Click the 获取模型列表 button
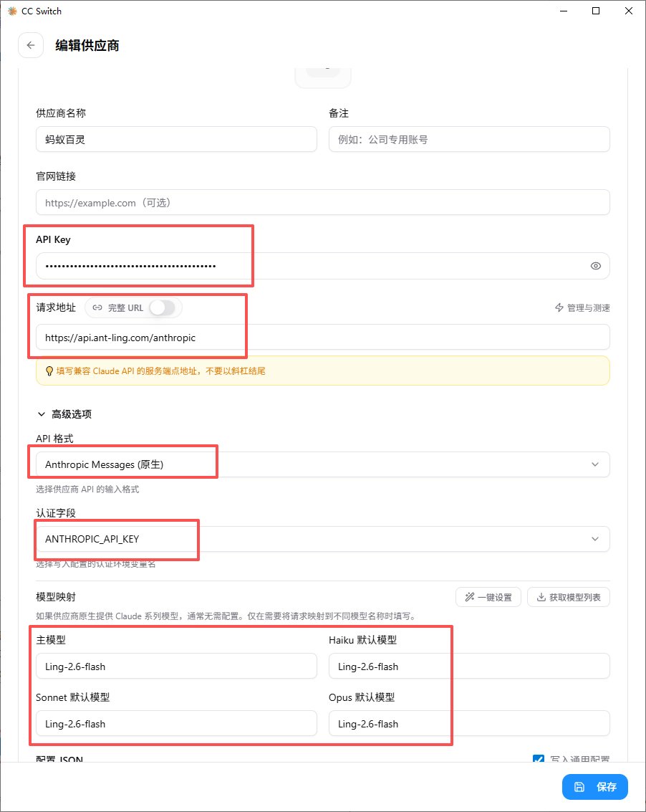Image resolution: width=646 pixels, height=812 pixels. [x=569, y=597]
